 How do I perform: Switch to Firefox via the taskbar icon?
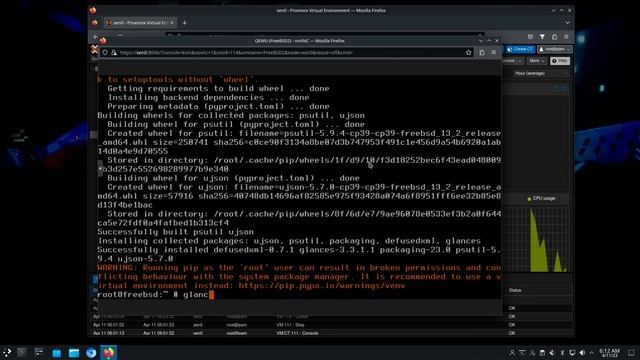point(109,353)
